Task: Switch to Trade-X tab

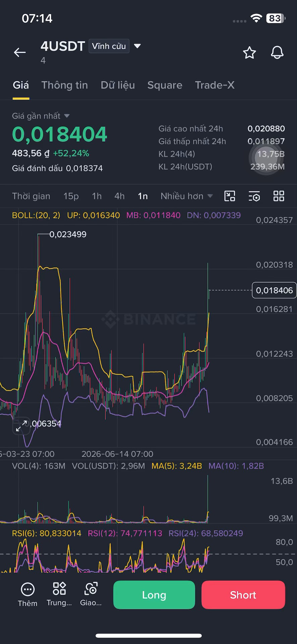Action: click(215, 85)
